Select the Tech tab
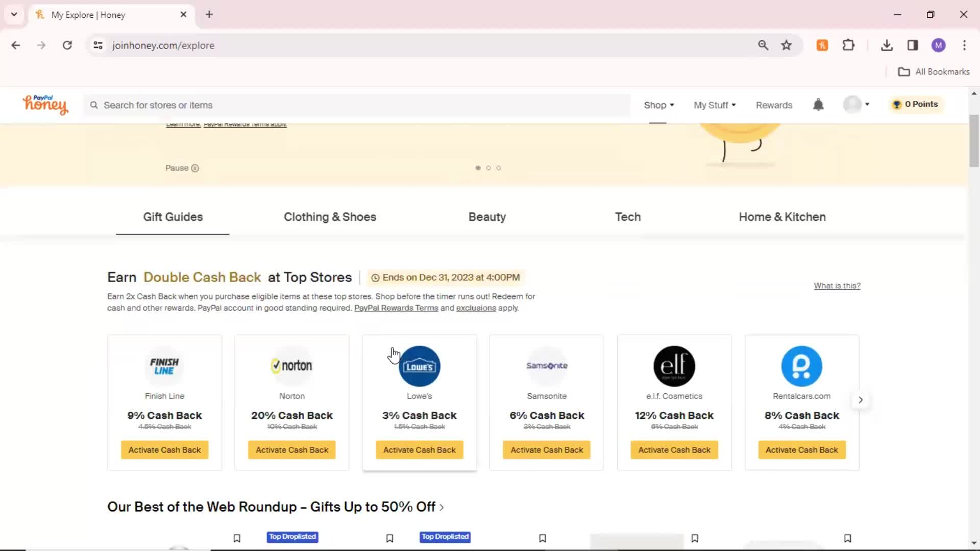This screenshot has height=551, width=980. click(628, 217)
